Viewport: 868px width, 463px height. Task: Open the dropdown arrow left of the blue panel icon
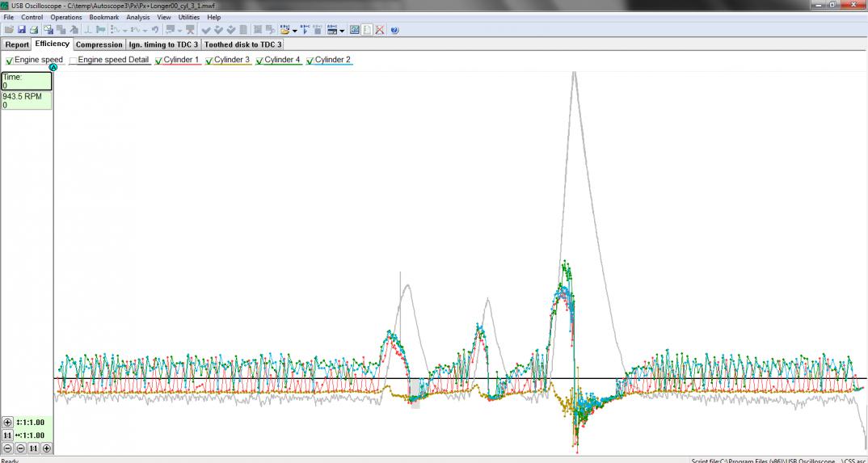coord(343,31)
